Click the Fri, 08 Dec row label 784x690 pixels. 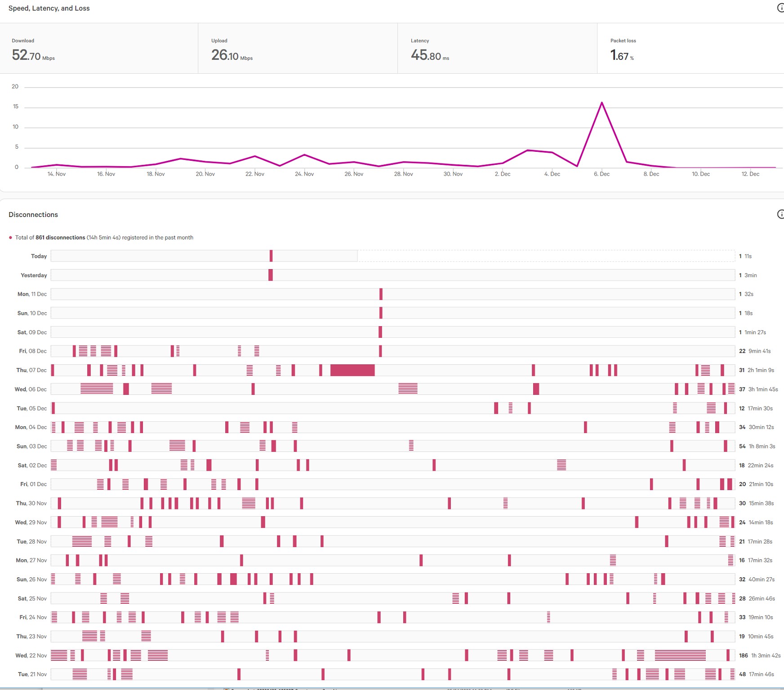coord(33,351)
